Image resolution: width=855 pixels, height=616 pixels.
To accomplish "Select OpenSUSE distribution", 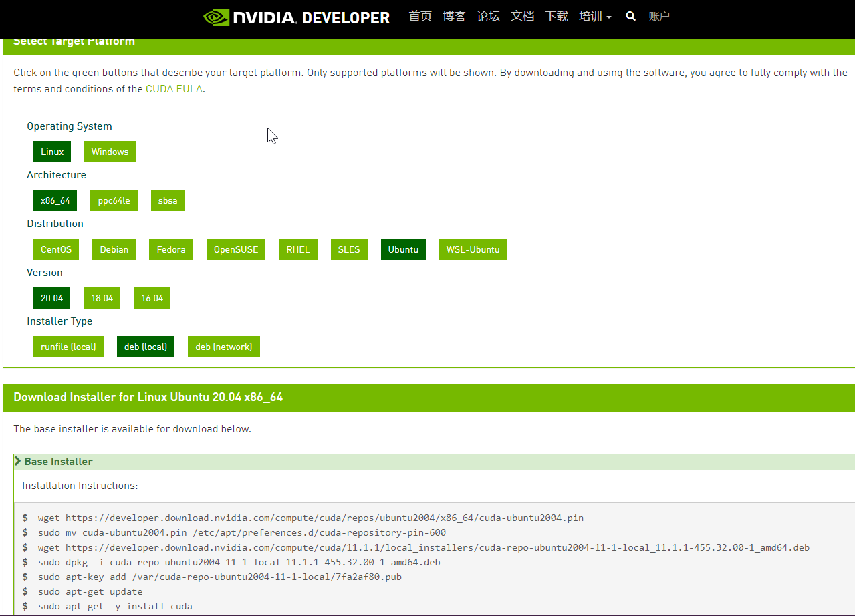I will 236,249.
